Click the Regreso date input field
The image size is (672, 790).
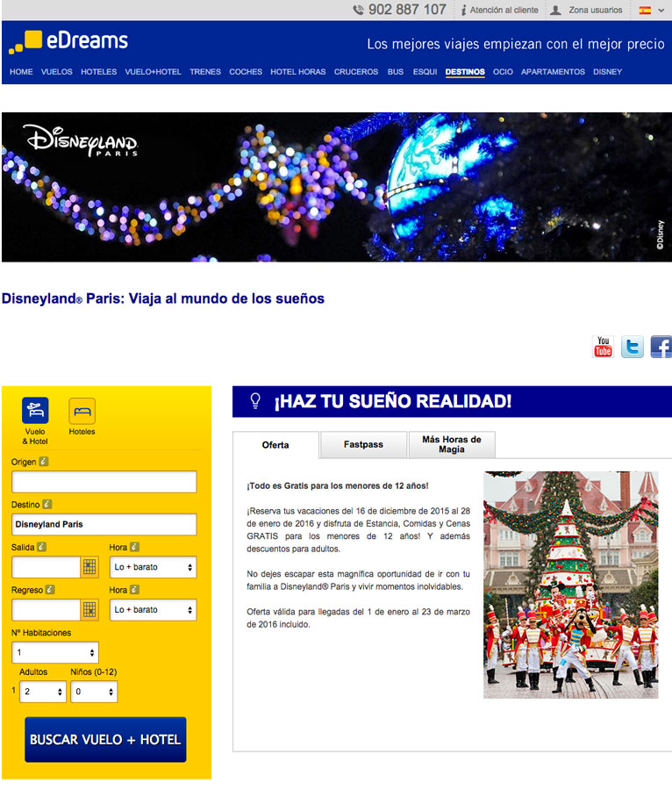coord(46,610)
